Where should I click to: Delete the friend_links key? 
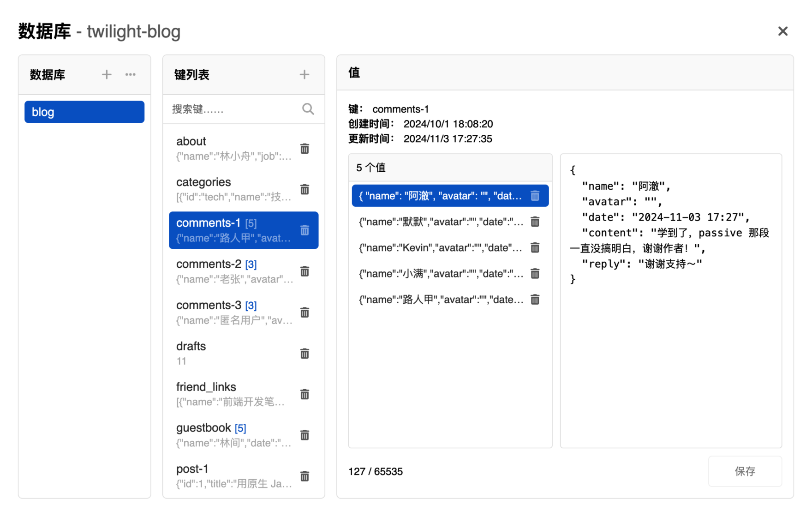pos(305,394)
